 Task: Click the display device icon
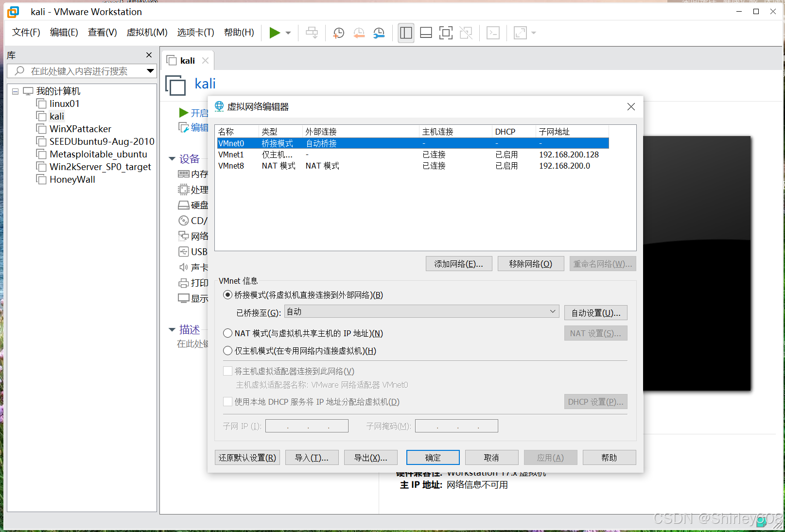tap(183, 298)
